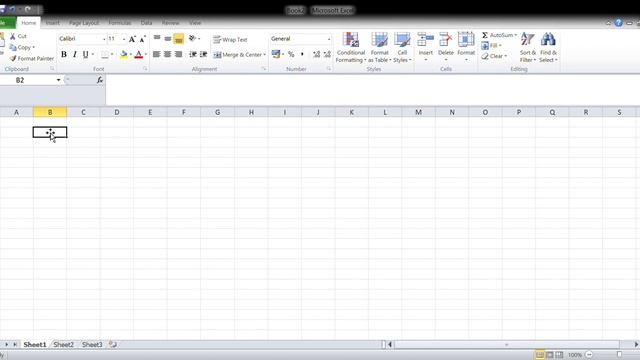Toggle align text left

(157, 54)
